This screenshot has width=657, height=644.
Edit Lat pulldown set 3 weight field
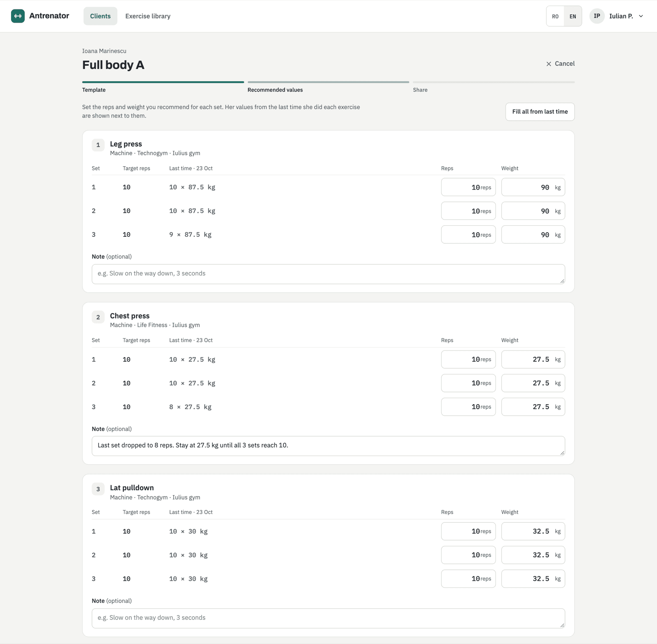click(x=533, y=579)
